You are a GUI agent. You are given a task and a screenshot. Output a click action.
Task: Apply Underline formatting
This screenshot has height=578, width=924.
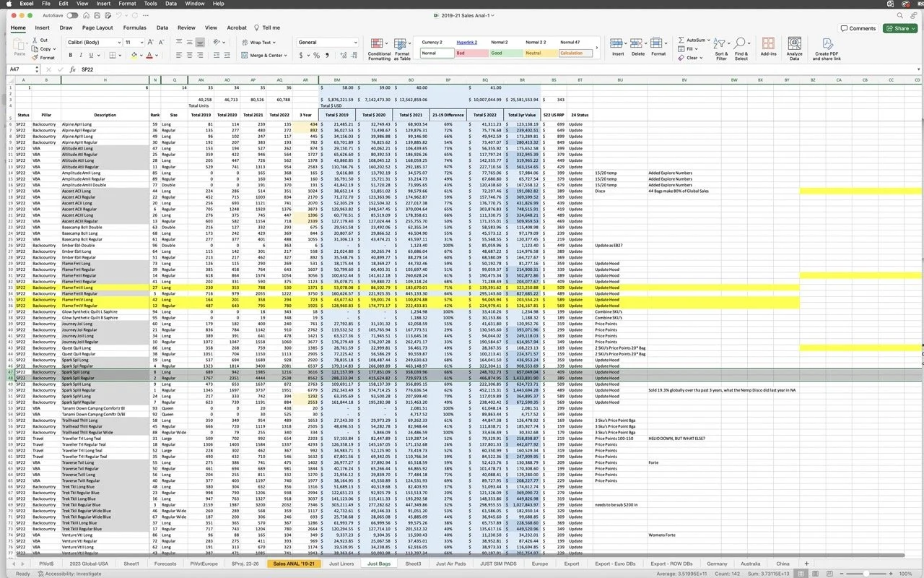(92, 56)
